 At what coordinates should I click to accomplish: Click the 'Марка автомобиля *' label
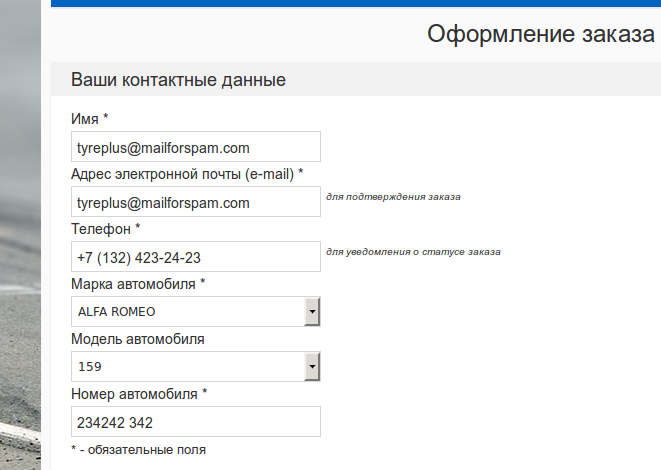(138, 284)
